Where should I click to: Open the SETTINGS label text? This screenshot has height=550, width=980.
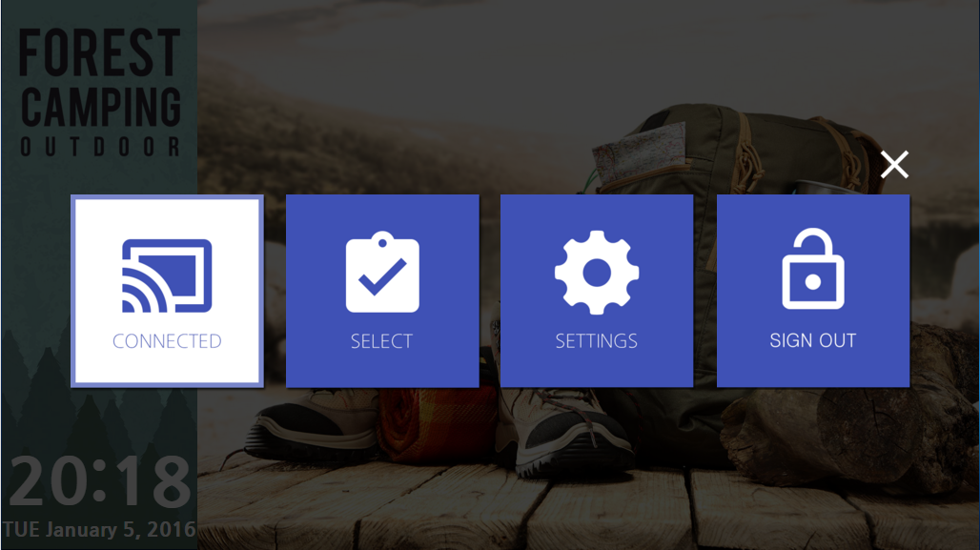(x=597, y=341)
